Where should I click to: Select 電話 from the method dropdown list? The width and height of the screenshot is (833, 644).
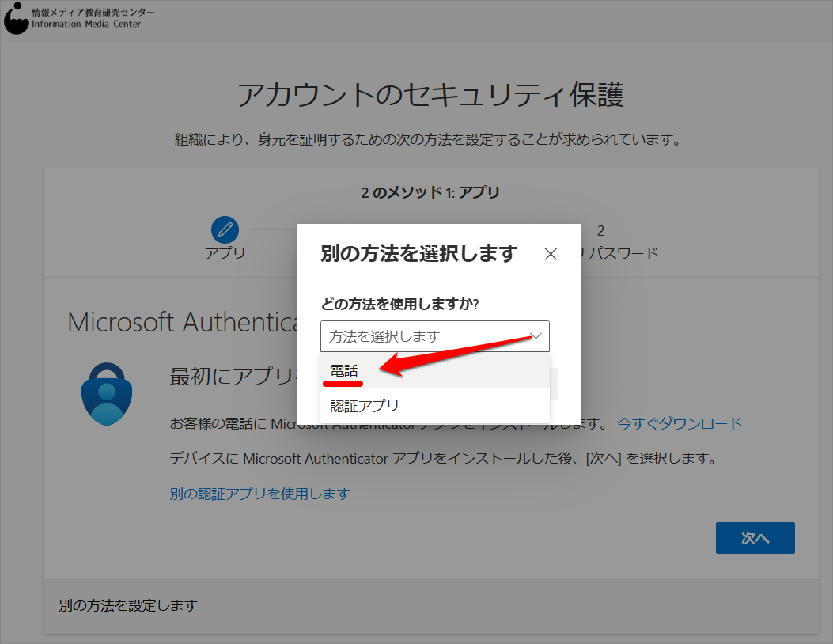coord(434,370)
